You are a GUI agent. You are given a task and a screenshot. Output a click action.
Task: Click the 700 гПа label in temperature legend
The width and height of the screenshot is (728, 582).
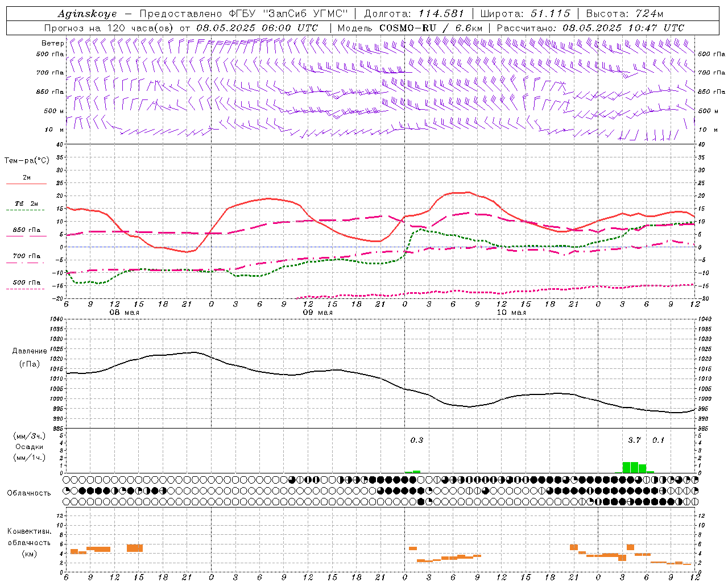[26, 256]
